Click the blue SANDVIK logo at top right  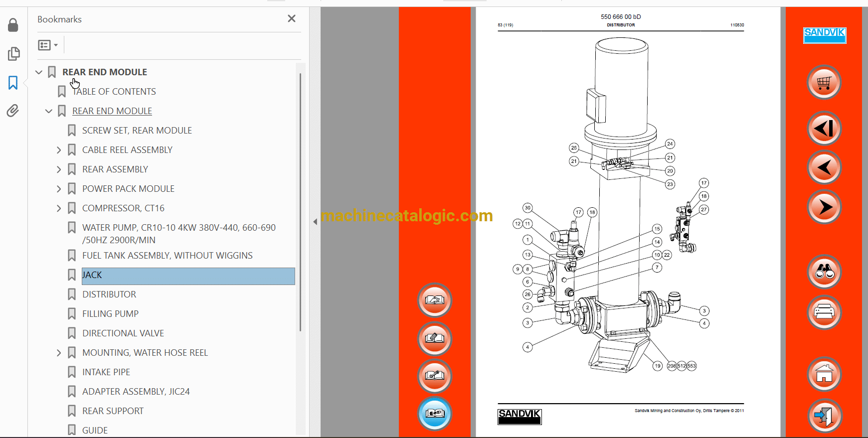point(825,35)
